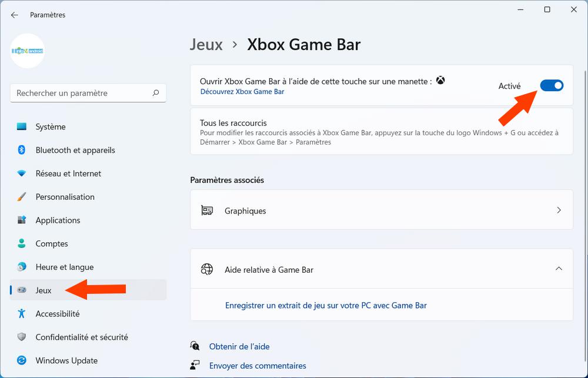Image resolution: width=588 pixels, height=378 pixels.
Task: Click the Heure et langue globe icon
Action: point(22,267)
